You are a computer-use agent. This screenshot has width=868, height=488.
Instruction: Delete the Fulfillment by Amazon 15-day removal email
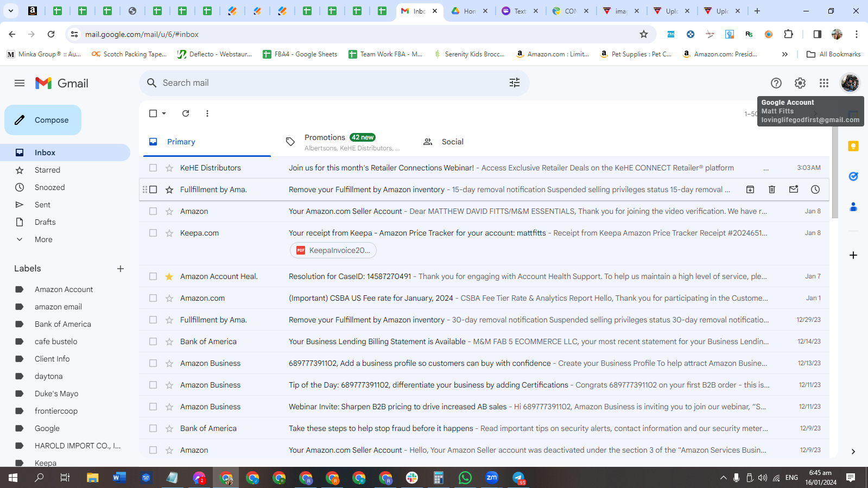point(772,189)
